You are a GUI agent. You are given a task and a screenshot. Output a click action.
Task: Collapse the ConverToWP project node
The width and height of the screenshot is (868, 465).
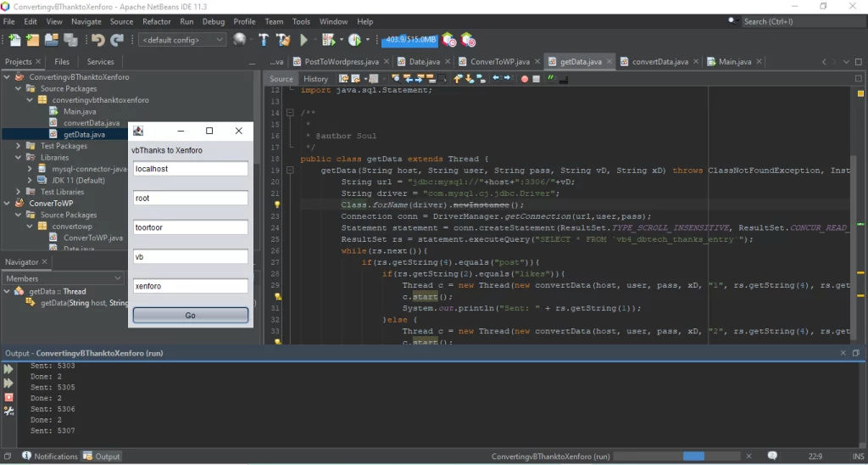(x=7, y=204)
